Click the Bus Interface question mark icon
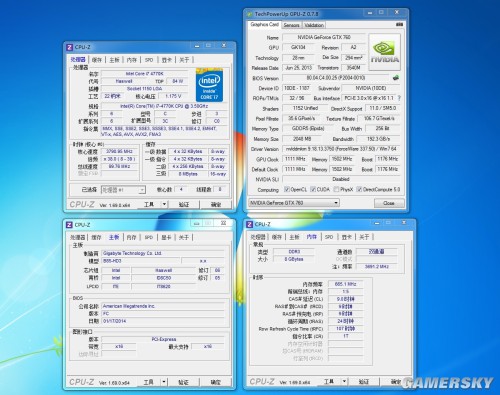The width and height of the screenshot is (500, 395). (x=399, y=98)
